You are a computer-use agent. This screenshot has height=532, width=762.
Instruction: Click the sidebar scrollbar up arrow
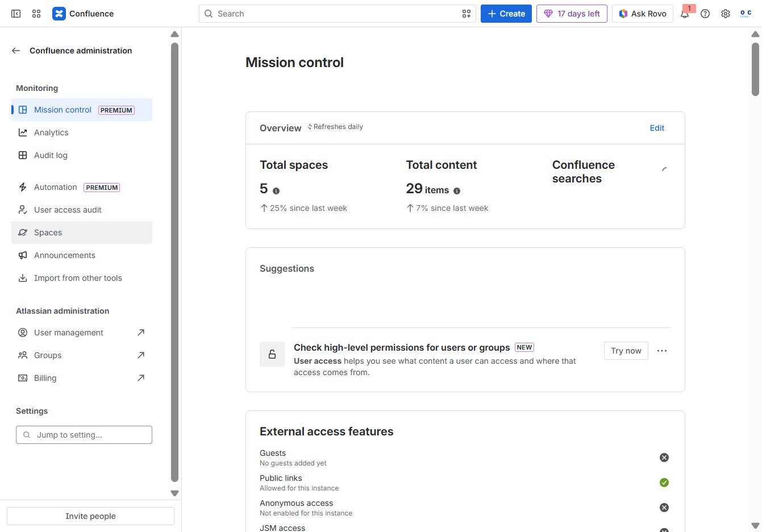(x=174, y=34)
